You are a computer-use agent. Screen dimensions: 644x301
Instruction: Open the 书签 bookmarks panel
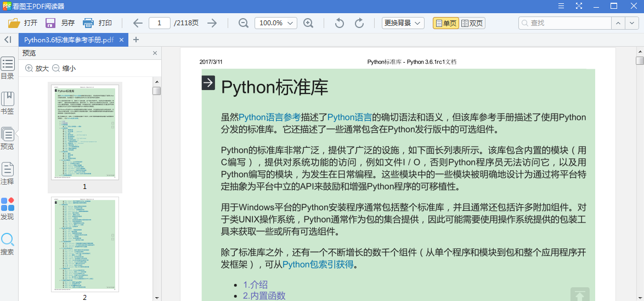[x=7, y=103]
